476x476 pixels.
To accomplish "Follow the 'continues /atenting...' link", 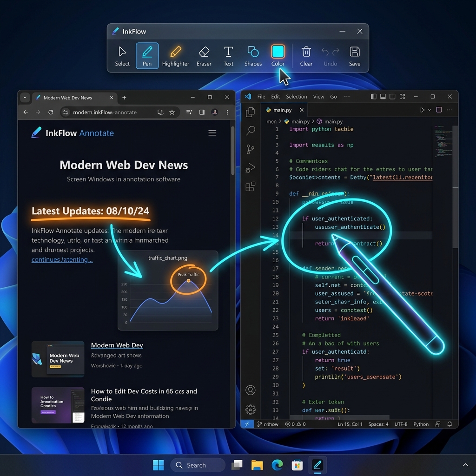I will [62, 259].
